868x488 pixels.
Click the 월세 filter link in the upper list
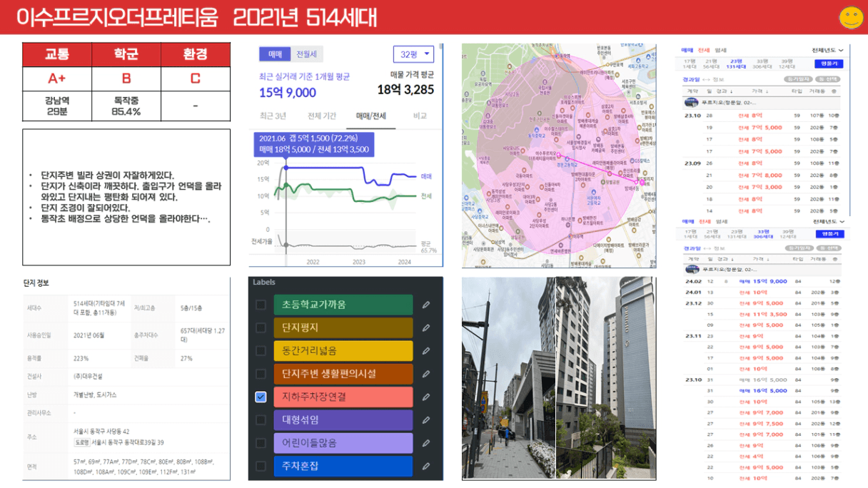(x=720, y=50)
